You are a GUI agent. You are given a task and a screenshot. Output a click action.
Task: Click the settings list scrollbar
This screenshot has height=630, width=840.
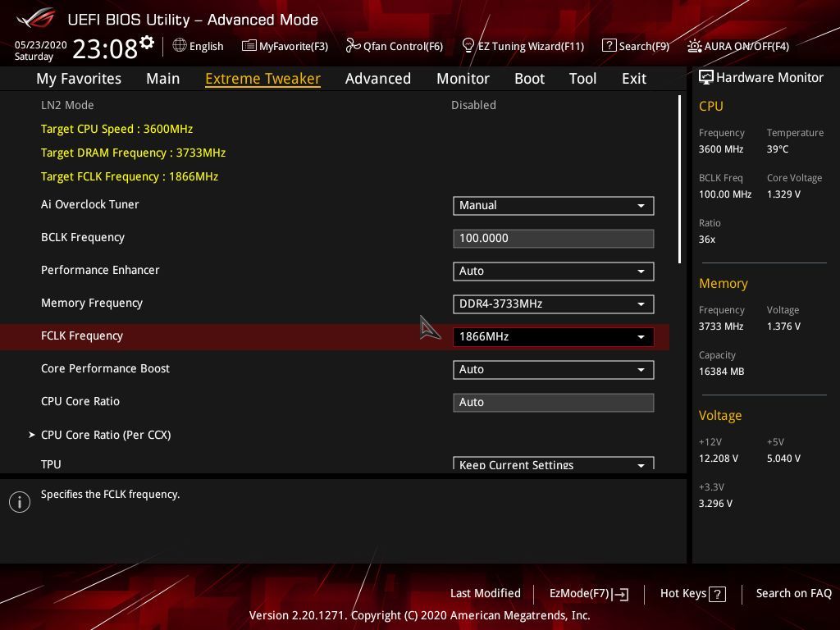(x=679, y=180)
